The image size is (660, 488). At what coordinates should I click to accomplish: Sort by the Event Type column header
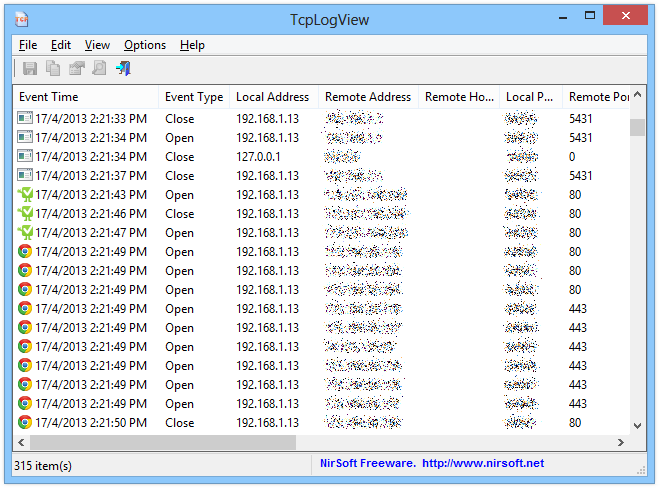[193, 97]
